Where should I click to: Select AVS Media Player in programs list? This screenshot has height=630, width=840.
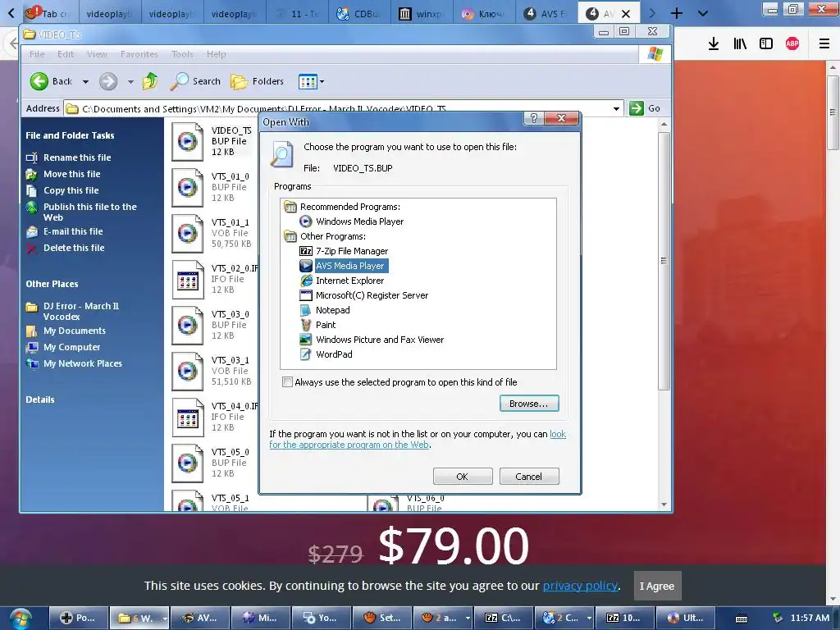(x=349, y=266)
